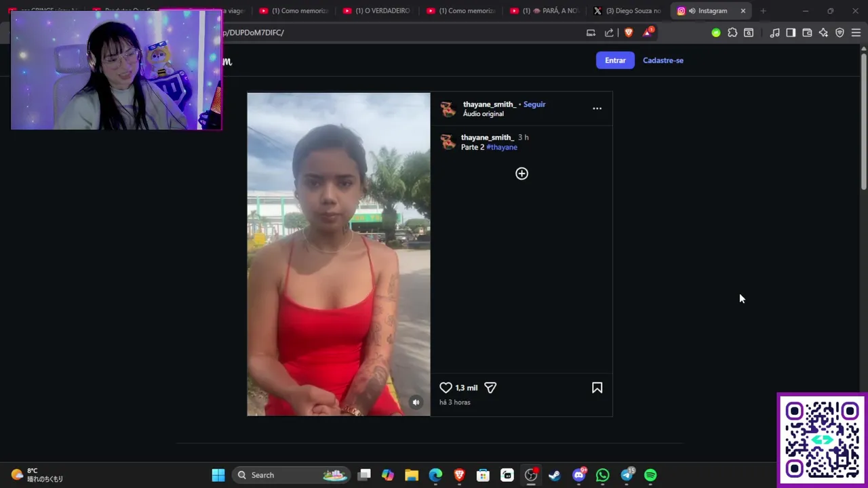Like the post with the heart icon
The width and height of the screenshot is (868, 488).
pyautogui.click(x=446, y=388)
